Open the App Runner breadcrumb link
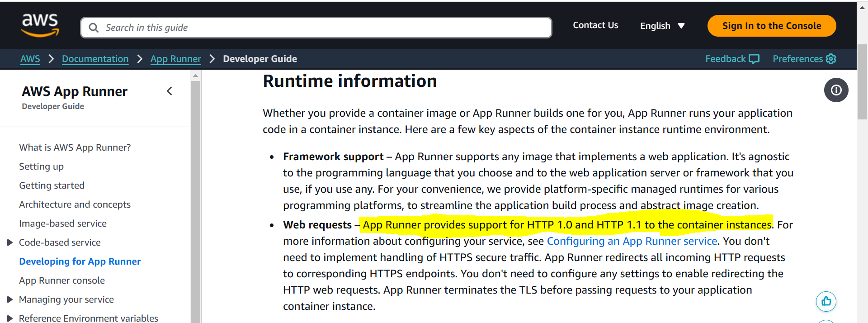The width and height of the screenshot is (868, 323). click(x=175, y=59)
